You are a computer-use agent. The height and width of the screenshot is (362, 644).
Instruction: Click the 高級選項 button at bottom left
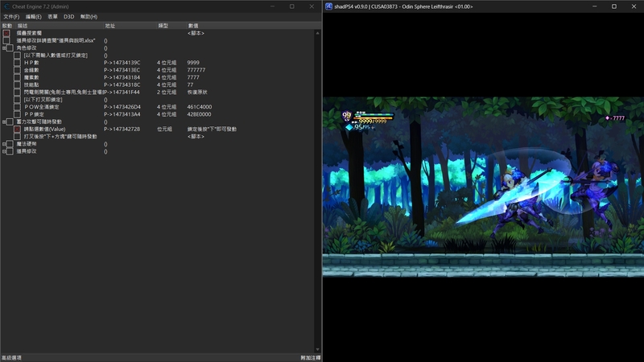pos(11,358)
